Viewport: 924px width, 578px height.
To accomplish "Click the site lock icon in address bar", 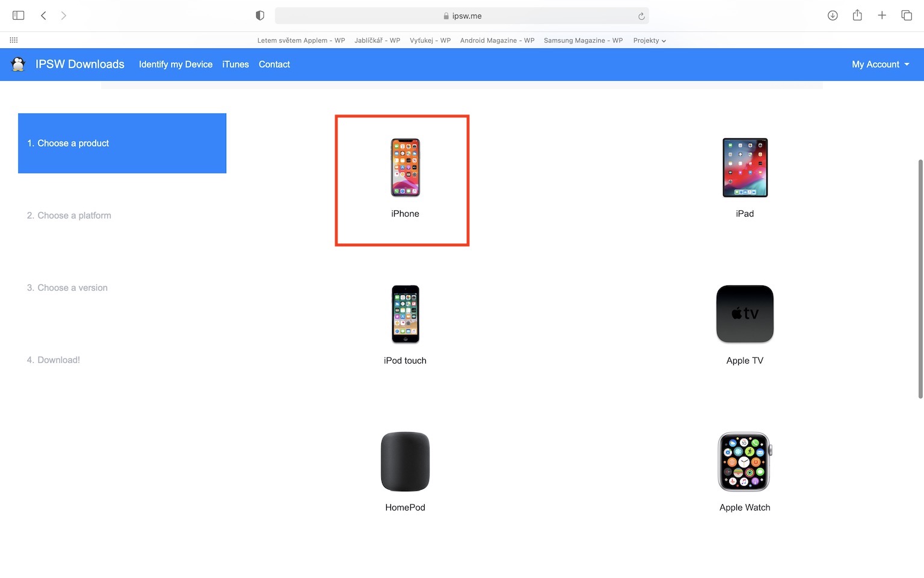I will [446, 16].
